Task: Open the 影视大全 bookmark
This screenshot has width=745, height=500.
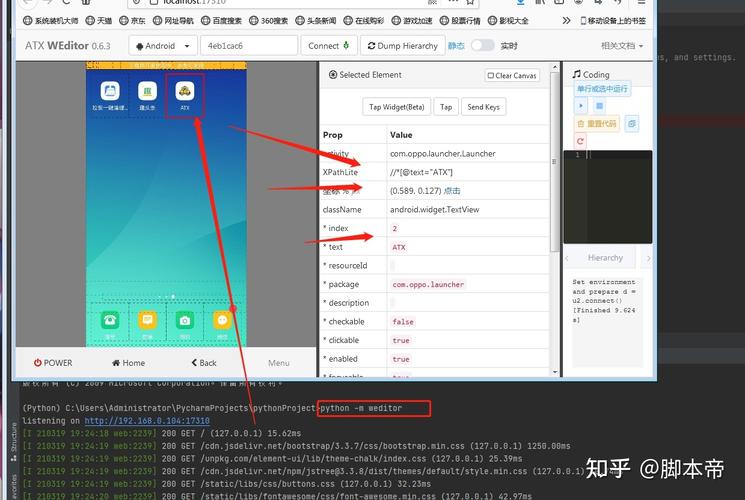Action: point(508,20)
